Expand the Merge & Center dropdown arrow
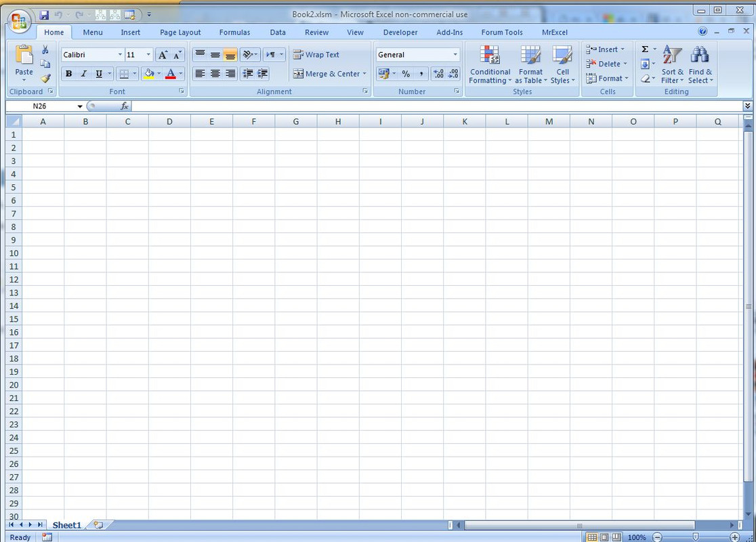This screenshot has width=756, height=542. coord(364,74)
